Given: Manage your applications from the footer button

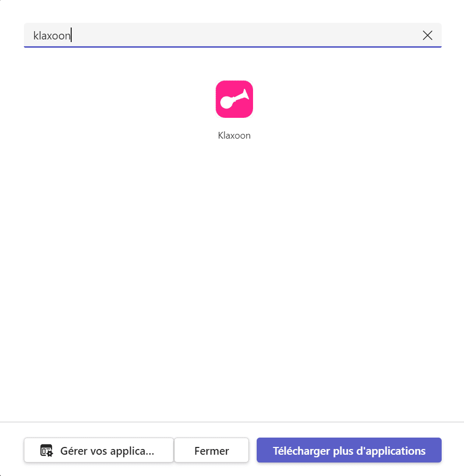Looking at the screenshot, I should (99, 450).
